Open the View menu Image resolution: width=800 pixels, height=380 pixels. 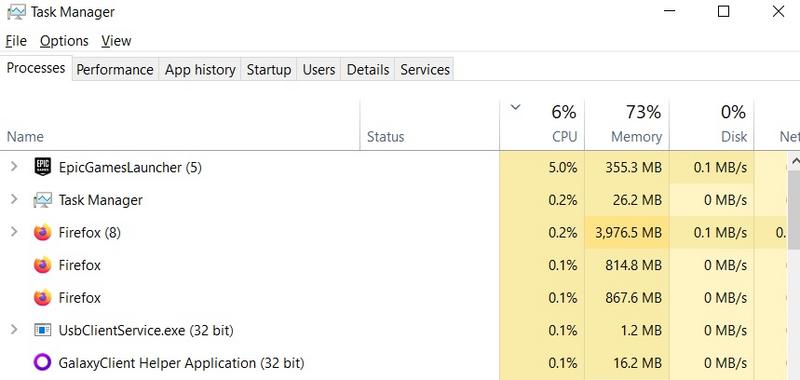click(116, 41)
